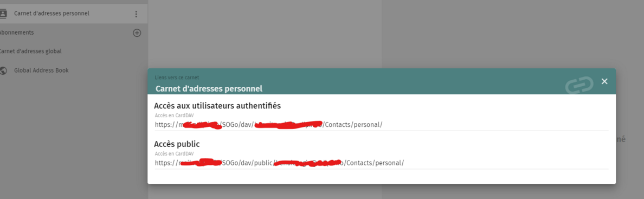Click the Carnet d'adresses global section label
This screenshot has height=199, width=644.
click(x=30, y=52)
